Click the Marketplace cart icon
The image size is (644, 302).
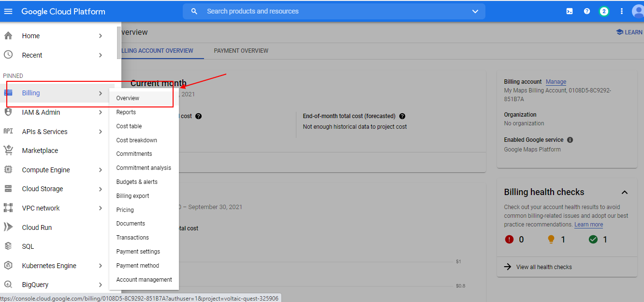pyautogui.click(x=8, y=151)
